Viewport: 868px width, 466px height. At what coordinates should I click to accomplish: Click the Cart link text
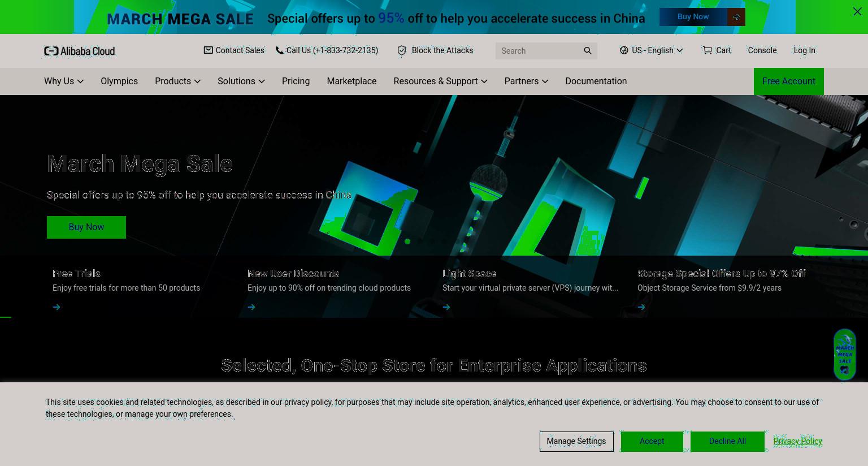coord(723,50)
